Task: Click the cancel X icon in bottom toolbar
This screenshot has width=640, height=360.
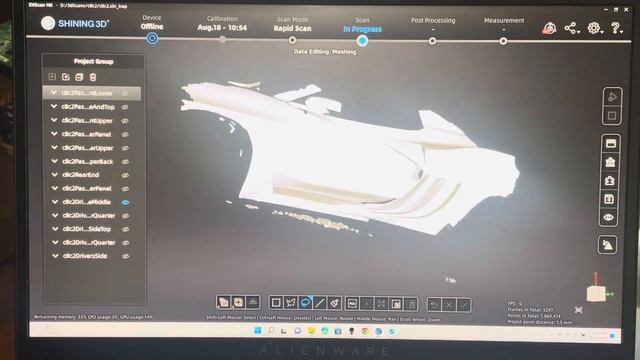Action: tap(449, 304)
